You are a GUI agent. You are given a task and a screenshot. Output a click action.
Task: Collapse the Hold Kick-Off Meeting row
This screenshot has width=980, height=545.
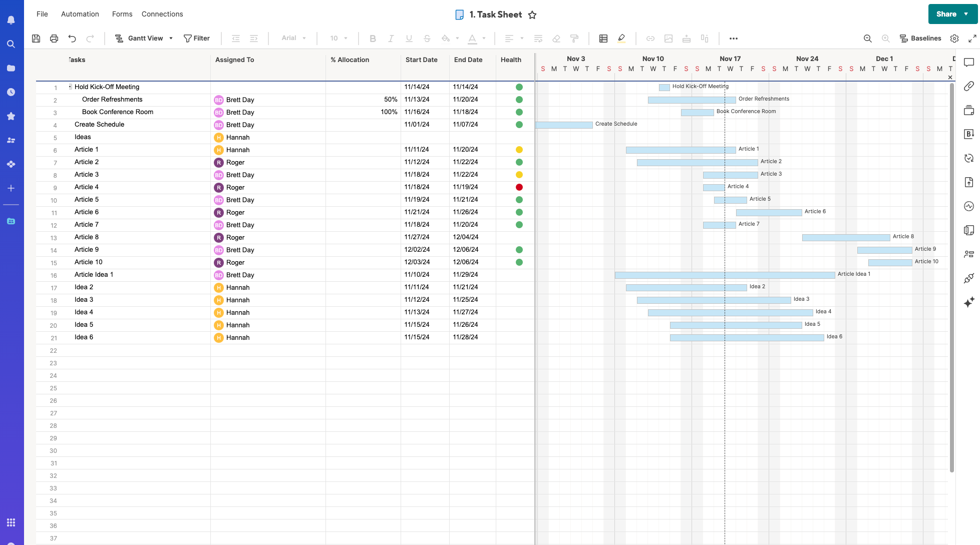click(70, 86)
